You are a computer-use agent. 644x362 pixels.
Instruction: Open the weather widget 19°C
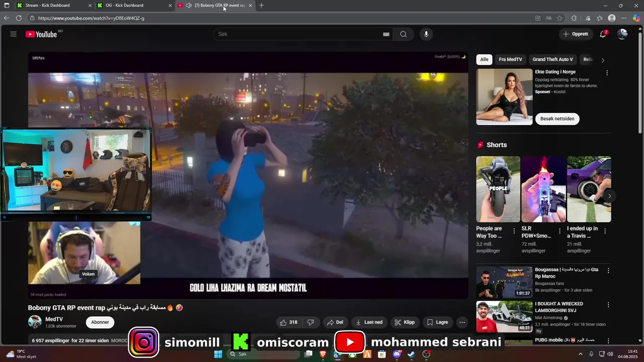coord(20,354)
